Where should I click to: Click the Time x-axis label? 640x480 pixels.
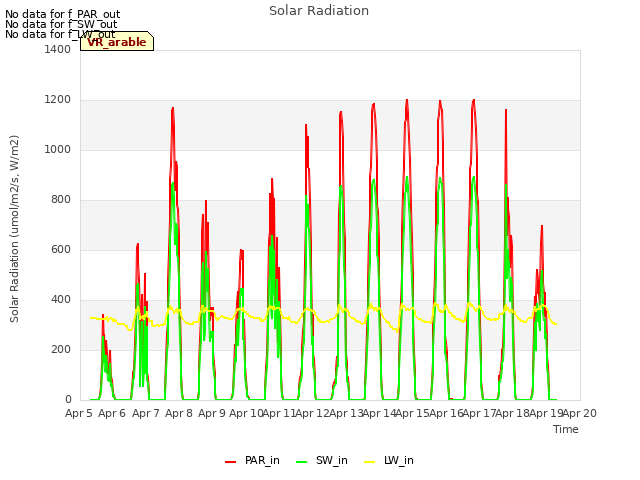pyautogui.click(x=566, y=429)
